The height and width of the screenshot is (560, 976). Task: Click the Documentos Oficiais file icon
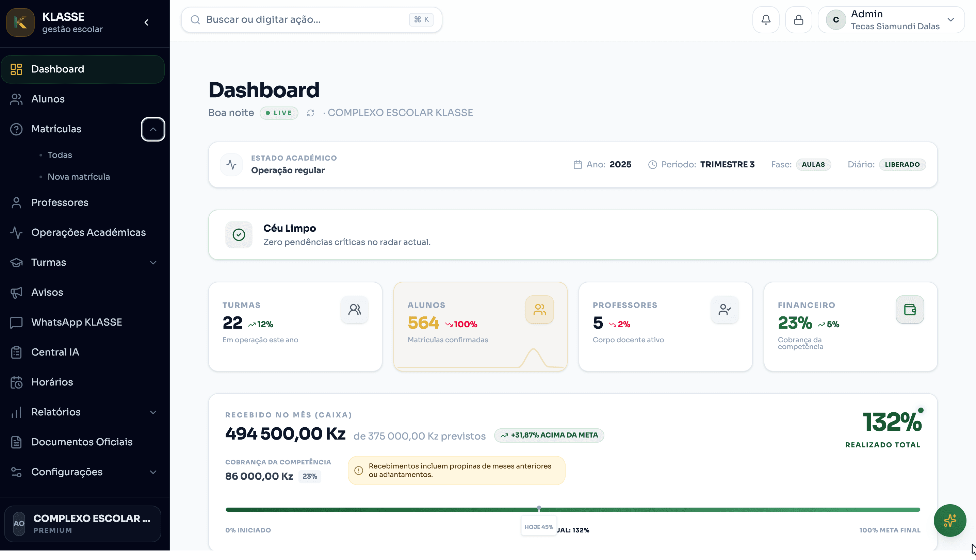tap(16, 442)
